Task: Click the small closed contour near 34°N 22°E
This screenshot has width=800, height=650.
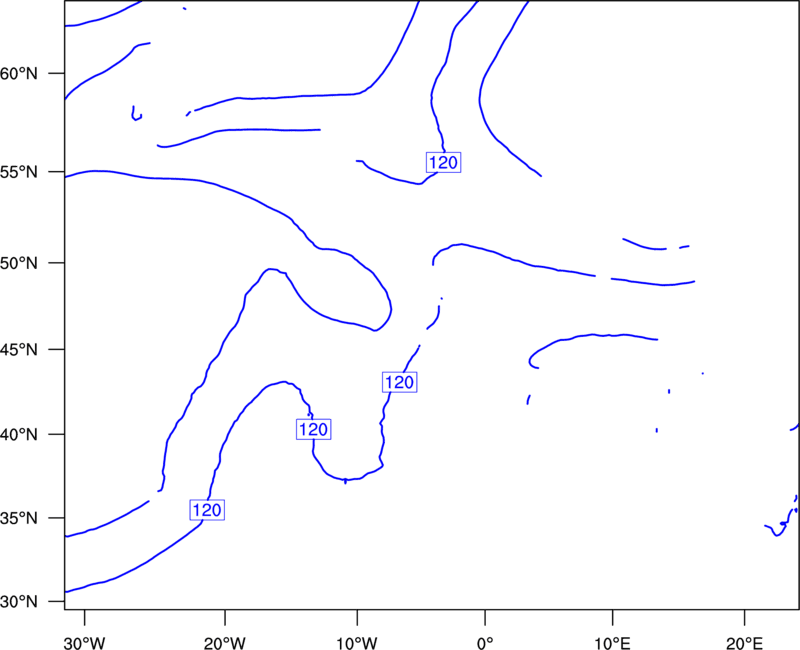Action: pos(781,522)
